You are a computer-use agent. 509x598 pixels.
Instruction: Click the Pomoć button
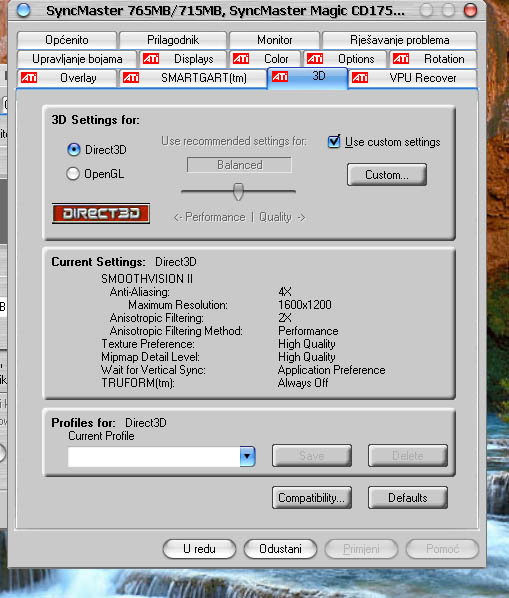(442, 549)
